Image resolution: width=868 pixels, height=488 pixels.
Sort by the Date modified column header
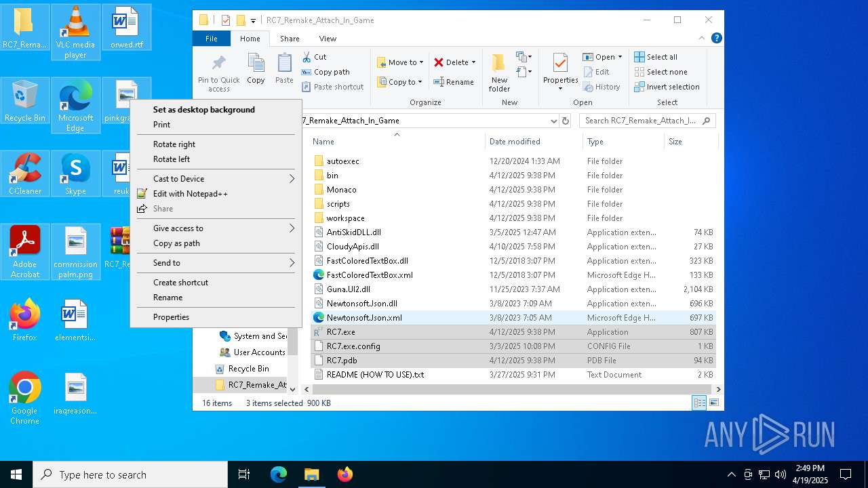click(x=534, y=142)
